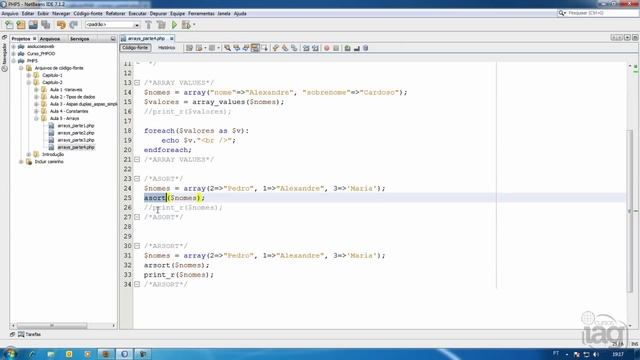
Task: Click the Clean and Build icon
Action: point(161,25)
